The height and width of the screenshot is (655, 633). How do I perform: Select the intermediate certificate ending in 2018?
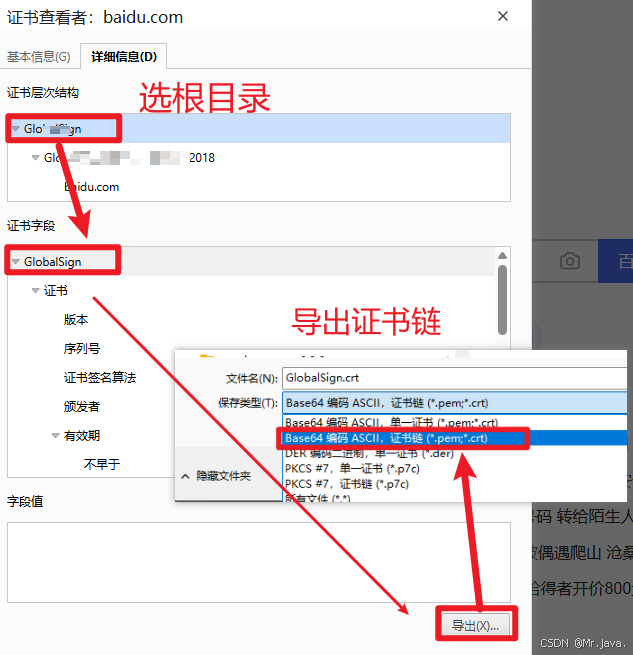click(x=129, y=157)
